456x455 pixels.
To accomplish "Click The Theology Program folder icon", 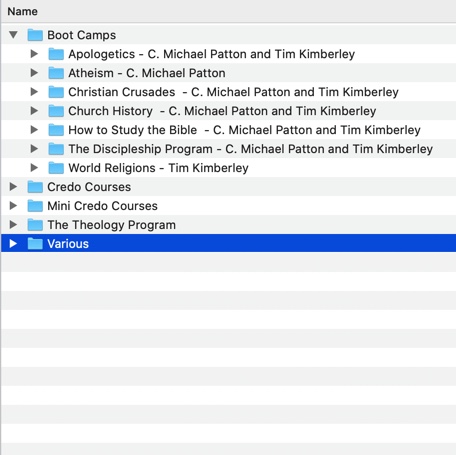I will [x=35, y=225].
